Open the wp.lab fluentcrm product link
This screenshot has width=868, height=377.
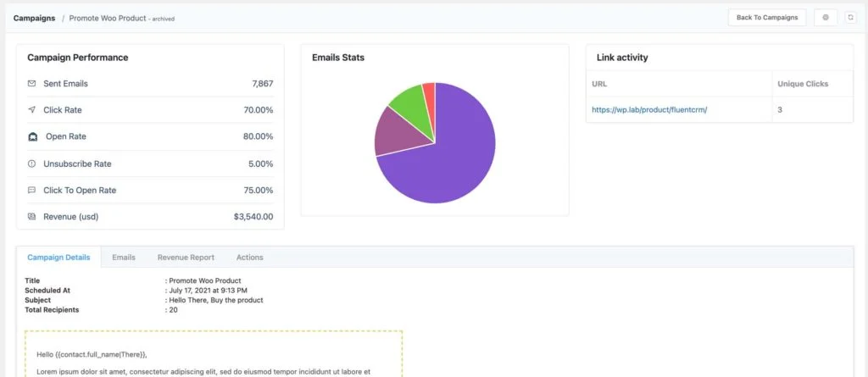(x=649, y=109)
